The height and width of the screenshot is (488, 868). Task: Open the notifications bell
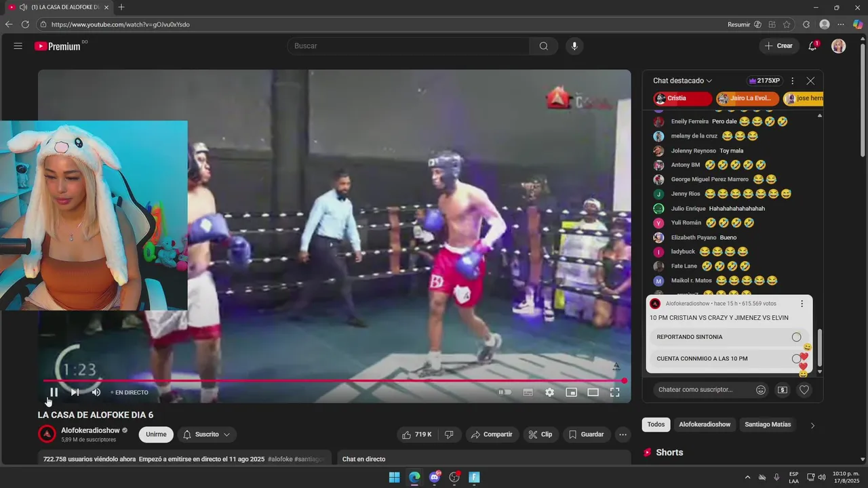click(x=812, y=46)
